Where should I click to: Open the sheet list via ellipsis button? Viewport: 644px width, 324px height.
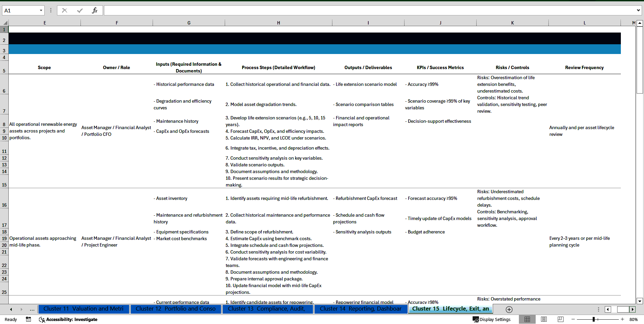coord(32,309)
